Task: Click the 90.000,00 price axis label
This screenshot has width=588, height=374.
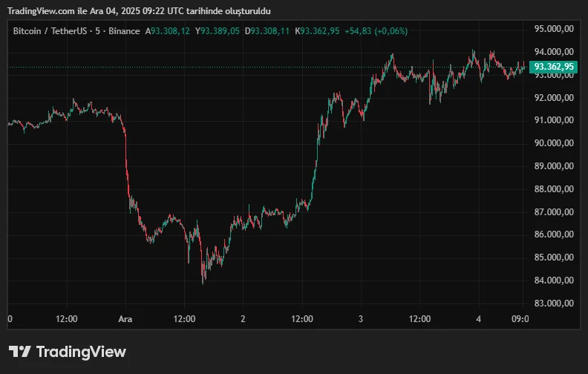Action: 554,143
